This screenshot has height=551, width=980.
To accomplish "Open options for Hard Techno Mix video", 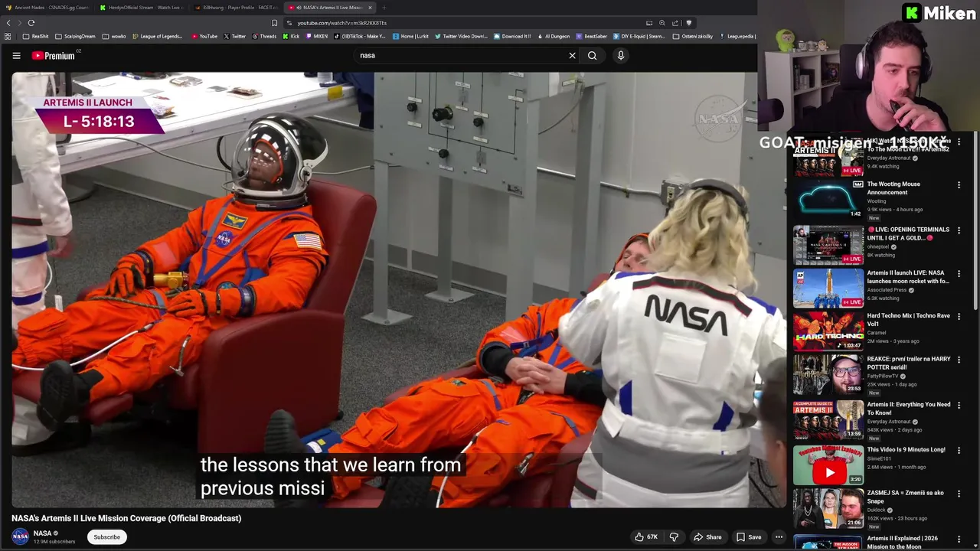I will (959, 316).
